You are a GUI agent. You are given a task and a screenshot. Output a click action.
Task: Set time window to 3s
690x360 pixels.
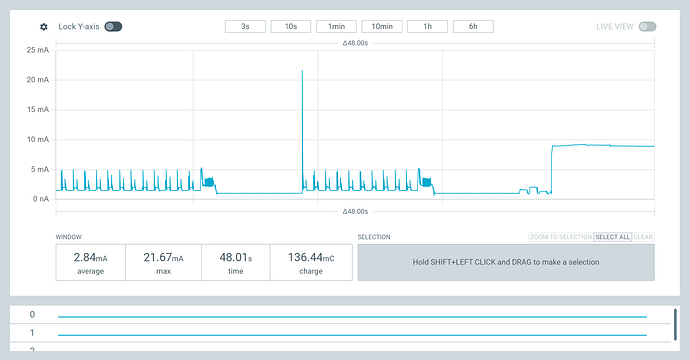click(245, 26)
